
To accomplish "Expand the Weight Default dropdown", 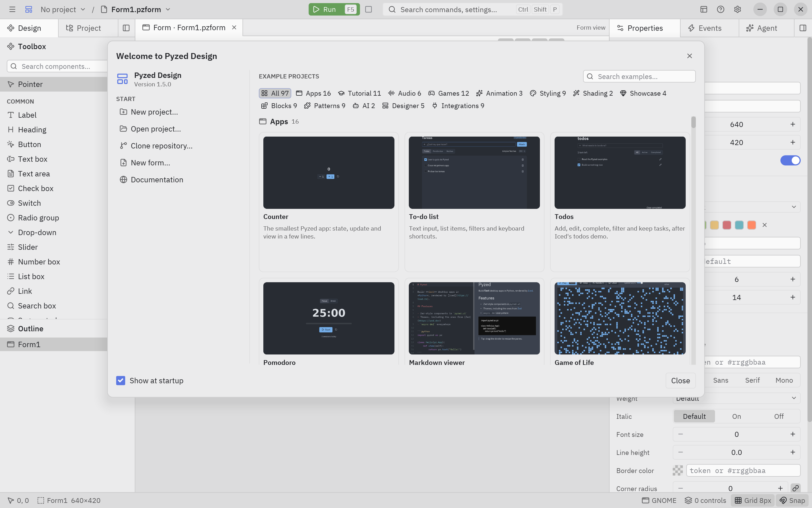I will pos(736,398).
